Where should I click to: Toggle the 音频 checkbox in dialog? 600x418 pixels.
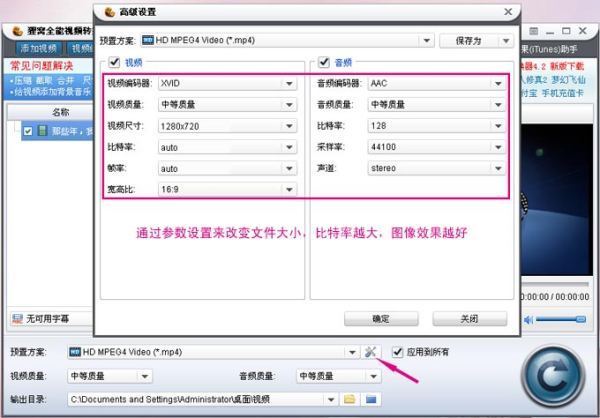323,63
